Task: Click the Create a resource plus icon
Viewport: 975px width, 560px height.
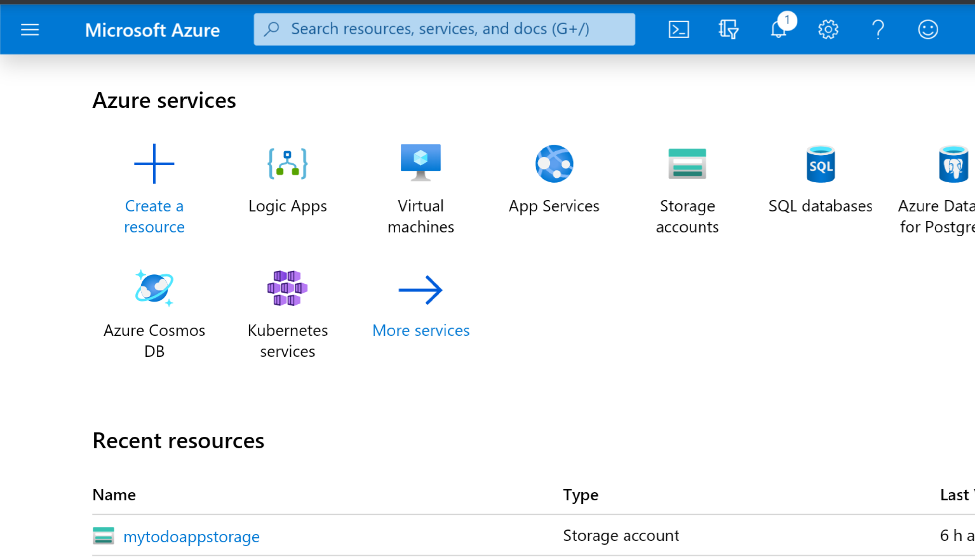Action: click(154, 164)
